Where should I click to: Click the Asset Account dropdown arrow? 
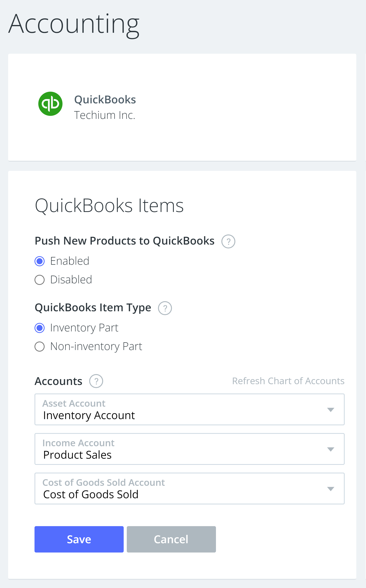[x=331, y=410]
